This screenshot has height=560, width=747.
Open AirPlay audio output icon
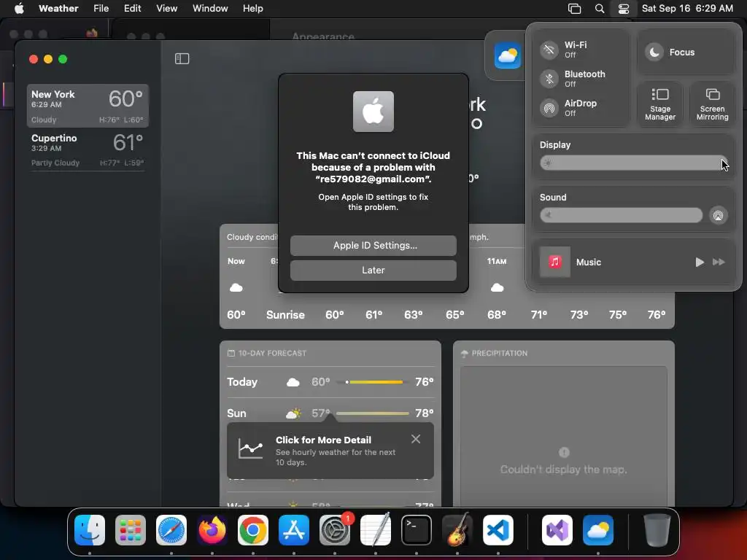(718, 215)
